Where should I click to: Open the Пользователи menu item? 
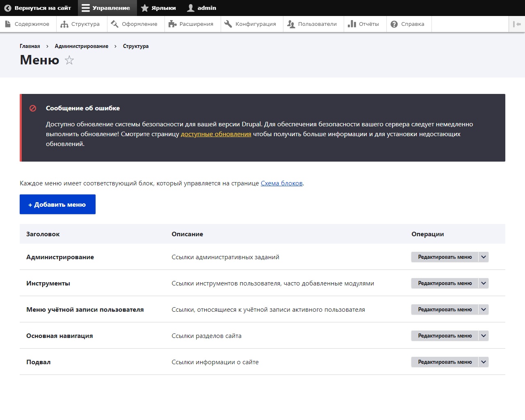[x=312, y=24]
